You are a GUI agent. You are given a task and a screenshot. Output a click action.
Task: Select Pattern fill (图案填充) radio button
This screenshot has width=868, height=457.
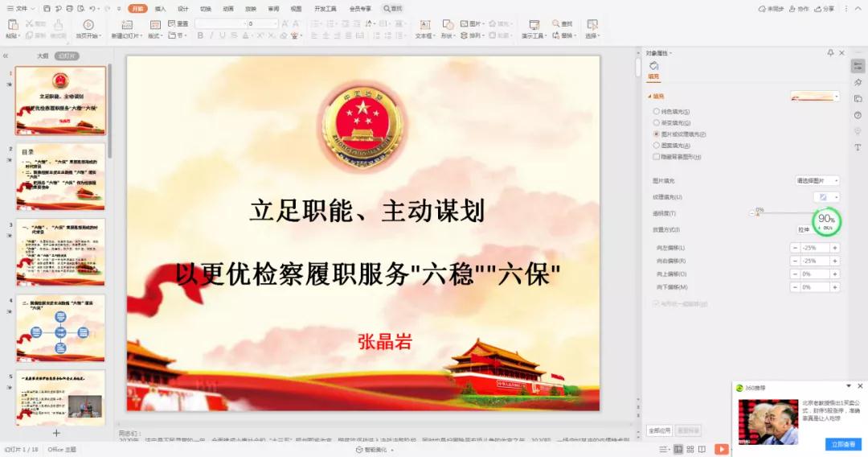657,146
